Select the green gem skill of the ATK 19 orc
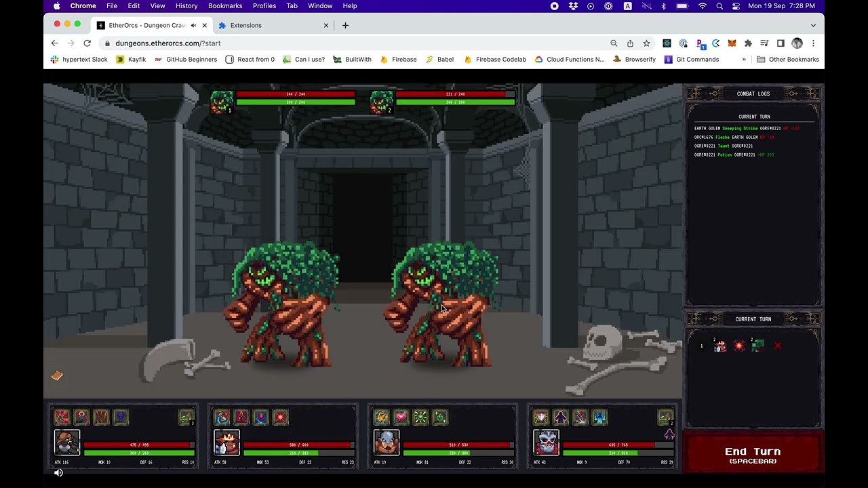 pos(440,417)
